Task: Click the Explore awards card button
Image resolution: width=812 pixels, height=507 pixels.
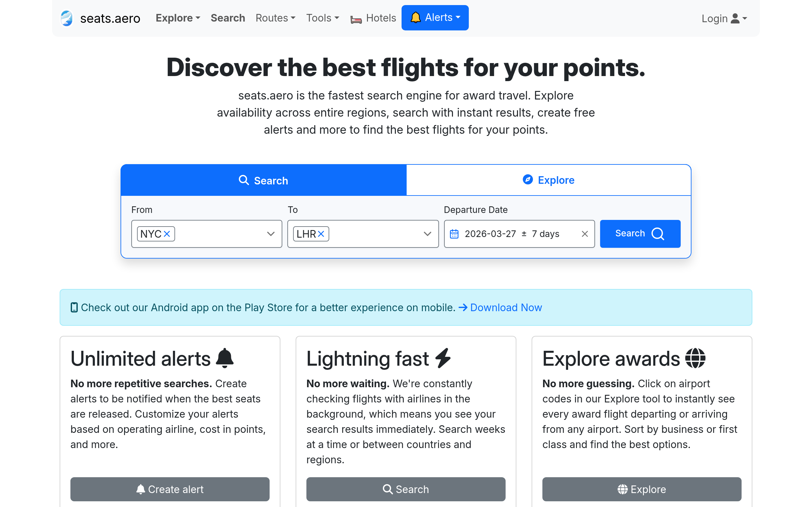Action: (642, 489)
